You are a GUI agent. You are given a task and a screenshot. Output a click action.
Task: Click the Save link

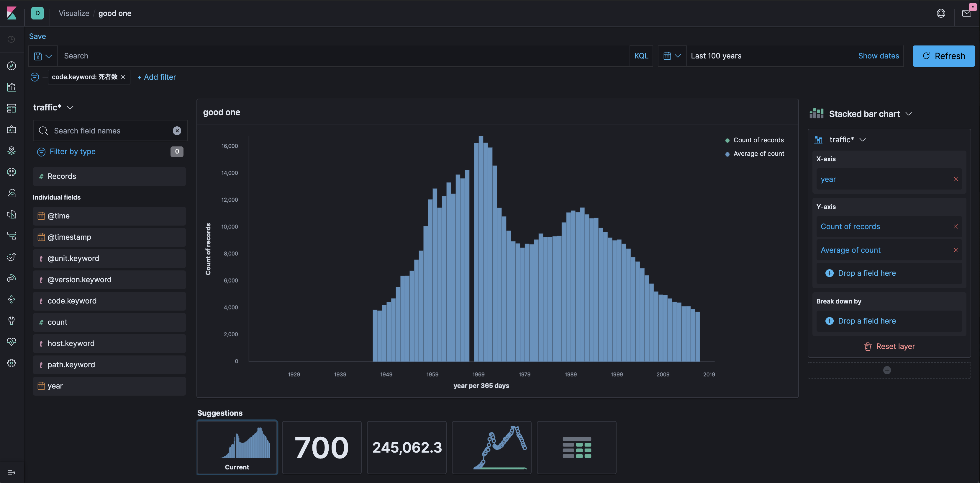(x=37, y=36)
